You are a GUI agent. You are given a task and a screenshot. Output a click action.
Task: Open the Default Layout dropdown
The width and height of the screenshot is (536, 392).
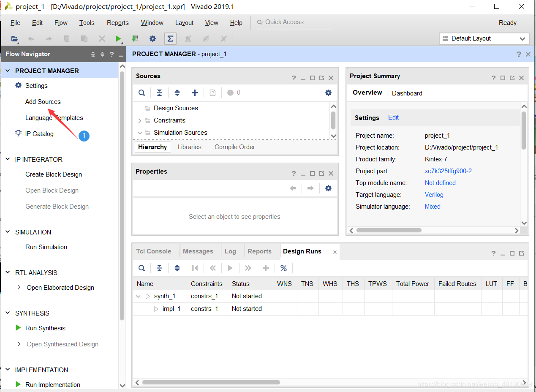coord(484,38)
